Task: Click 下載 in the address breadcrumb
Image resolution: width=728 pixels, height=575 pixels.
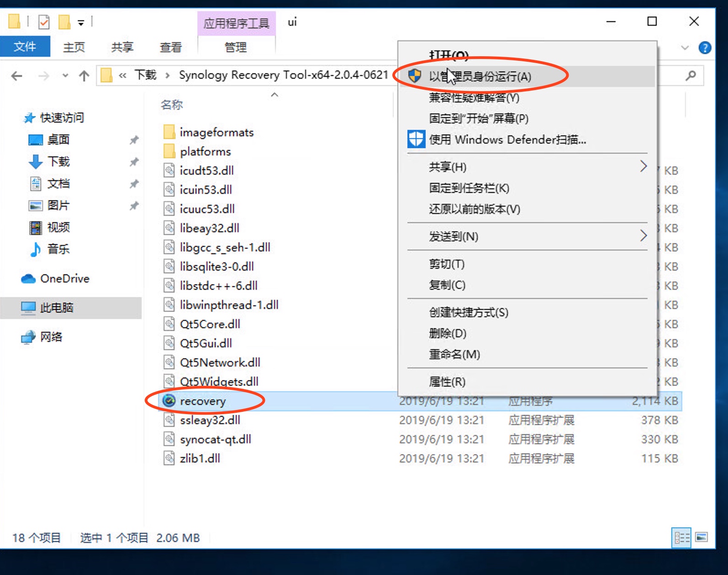Action: [146, 75]
